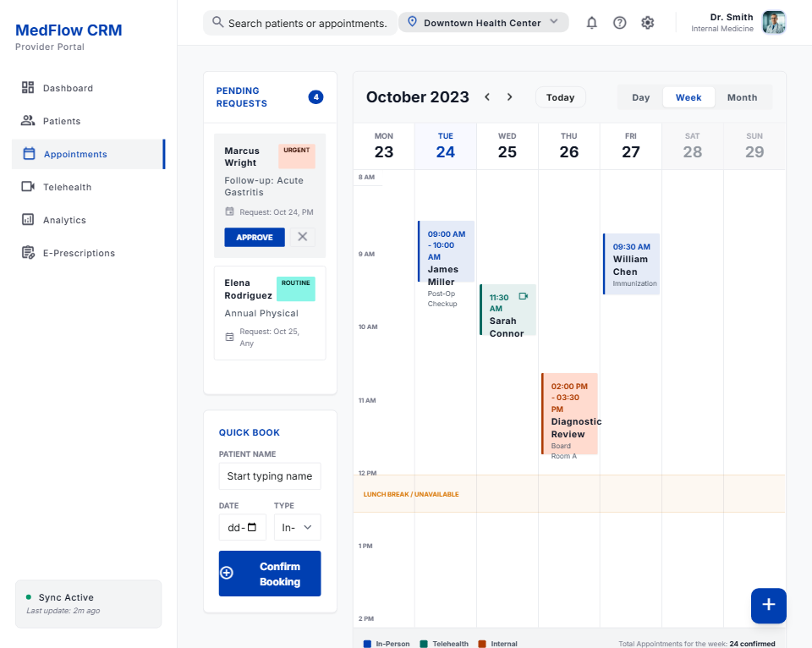Select Monday 23 column header
The height and width of the screenshot is (648, 812).
pyautogui.click(x=384, y=146)
